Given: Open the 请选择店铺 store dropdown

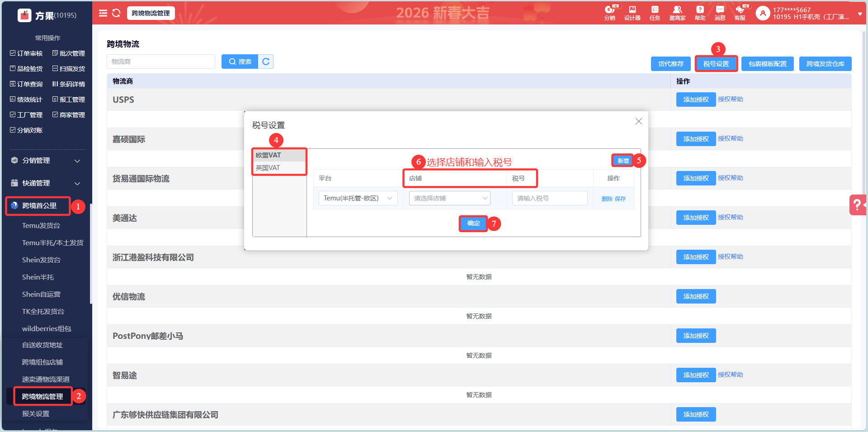Looking at the screenshot, I should click(x=449, y=198).
